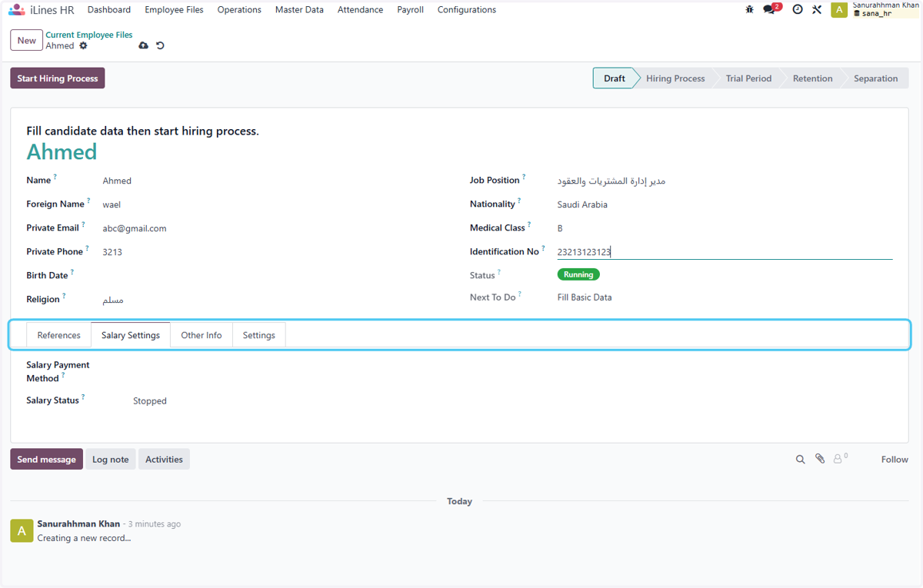The image size is (923, 588).
Task: Open the debug bug icon menu
Action: click(x=749, y=10)
